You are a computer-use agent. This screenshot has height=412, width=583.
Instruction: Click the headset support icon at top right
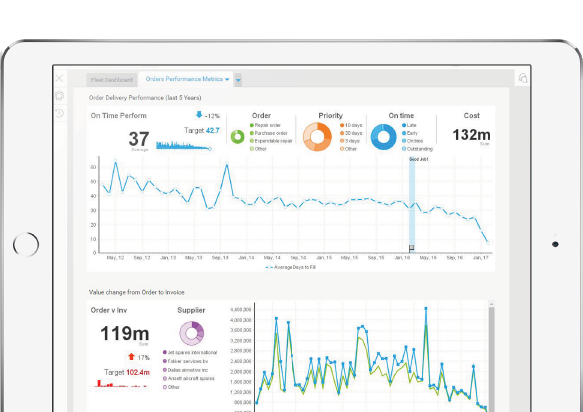[x=523, y=78]
